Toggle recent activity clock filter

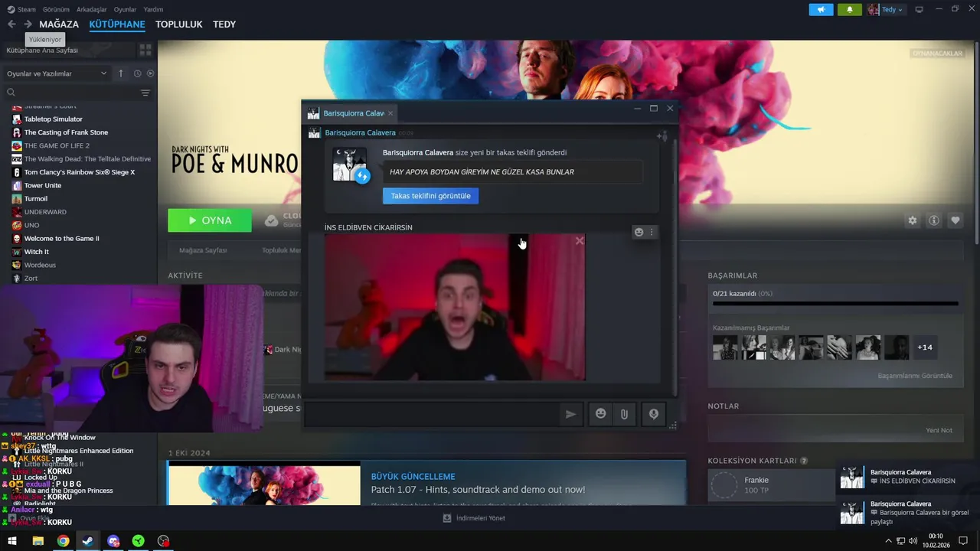(x=137, y=73)
